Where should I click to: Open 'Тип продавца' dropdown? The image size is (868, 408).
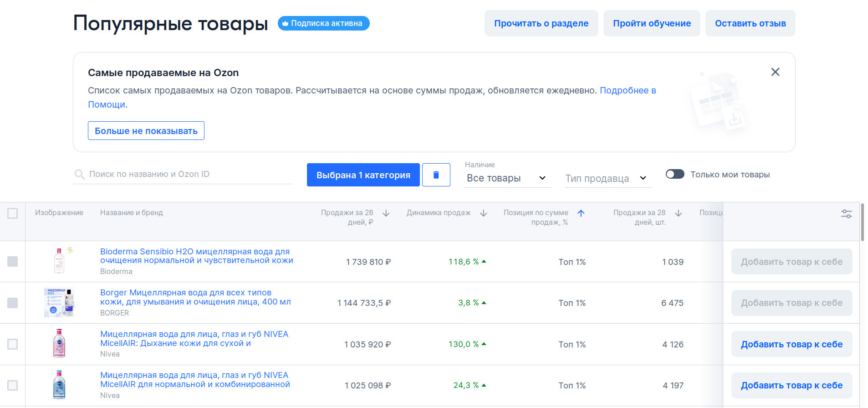point(607,178)
